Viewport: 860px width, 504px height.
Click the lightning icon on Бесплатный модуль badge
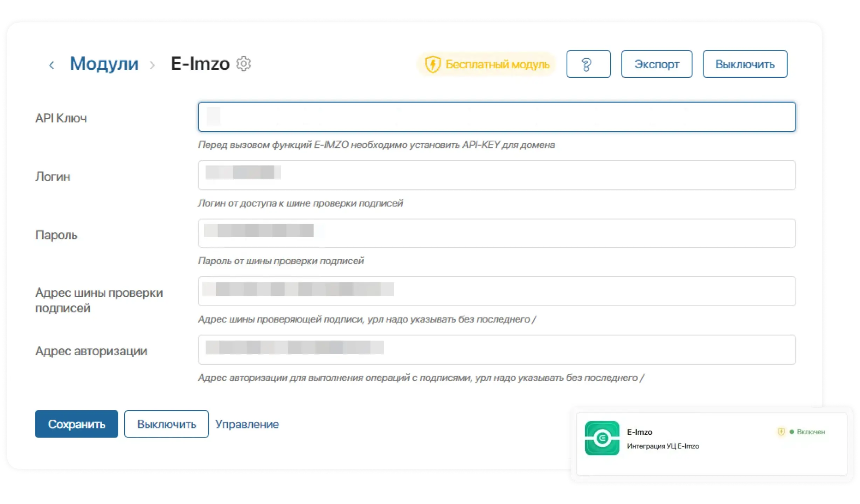(x=434, y=64)
